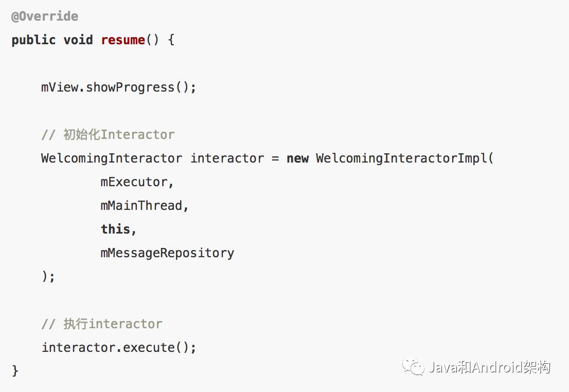Viewport: 569px width, 392px height.
Task: Click the mMessageRepository argument
Action: [167, 253]
